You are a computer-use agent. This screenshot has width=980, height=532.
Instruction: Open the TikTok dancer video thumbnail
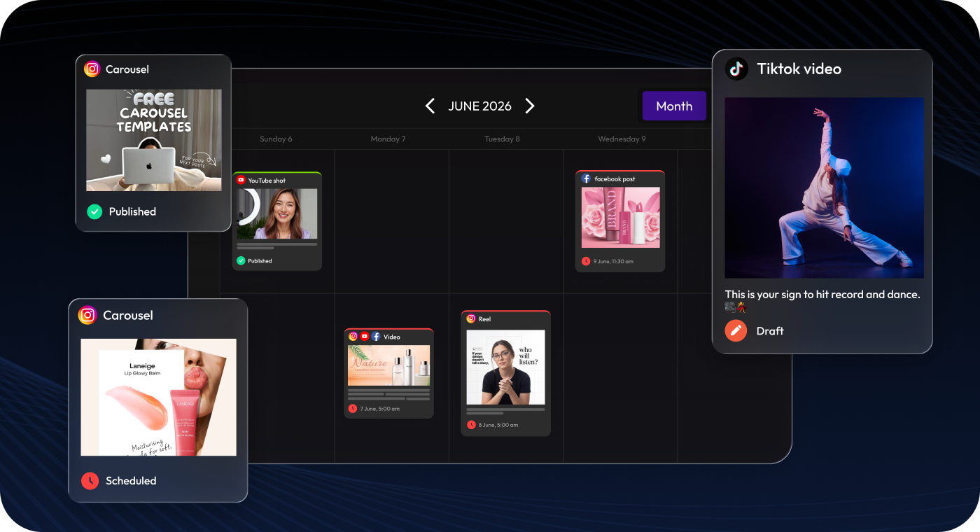pyautogui.click(x=824, y=188)
